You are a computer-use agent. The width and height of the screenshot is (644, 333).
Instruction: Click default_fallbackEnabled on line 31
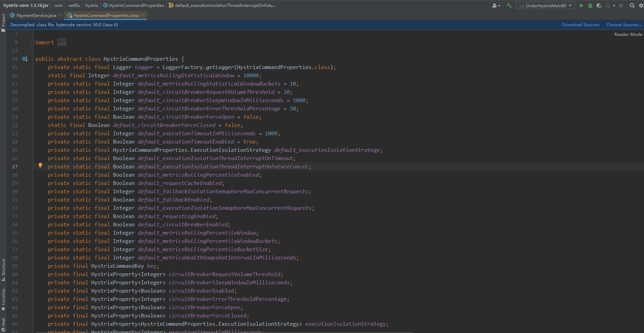[x=174, y=200]
